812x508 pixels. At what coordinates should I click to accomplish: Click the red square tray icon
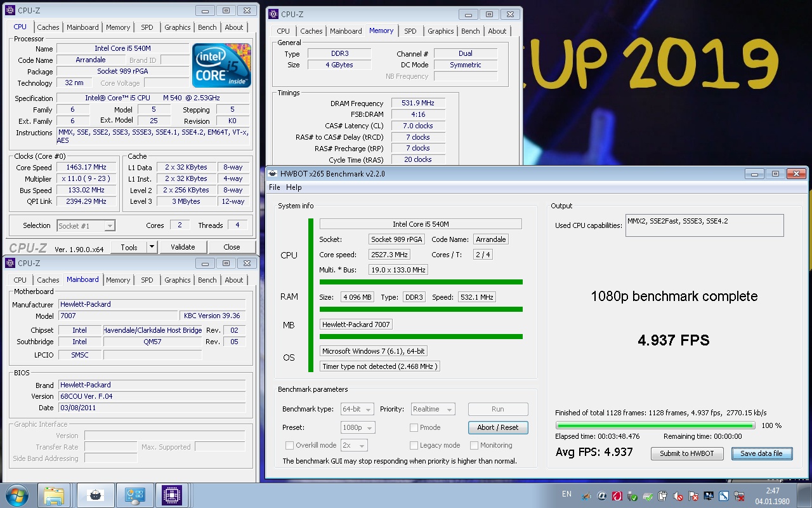point(617,496)
